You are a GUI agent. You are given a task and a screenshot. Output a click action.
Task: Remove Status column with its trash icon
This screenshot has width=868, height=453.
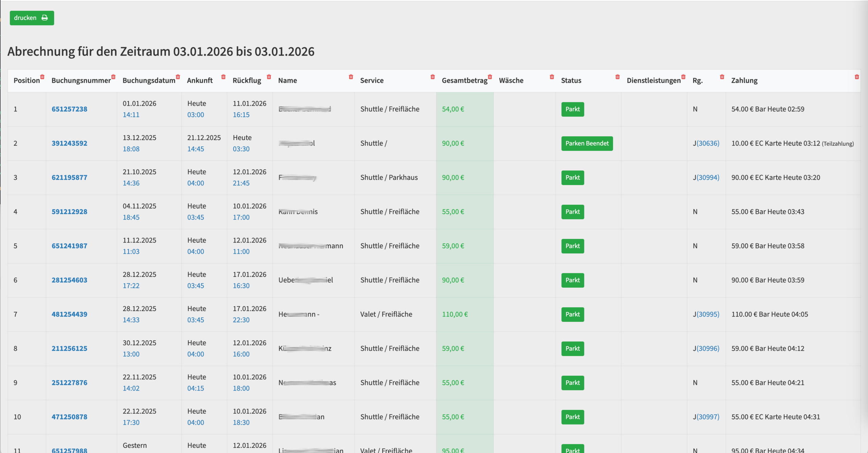617,77
